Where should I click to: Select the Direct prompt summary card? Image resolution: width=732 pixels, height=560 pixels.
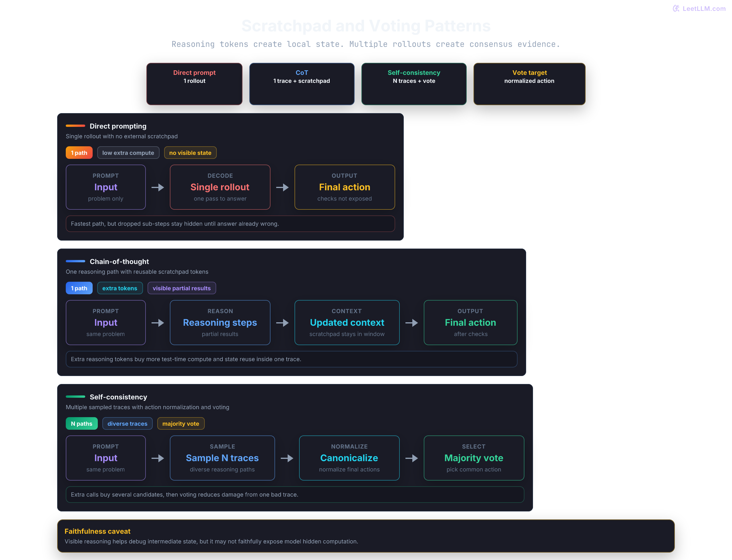(194, 84)
